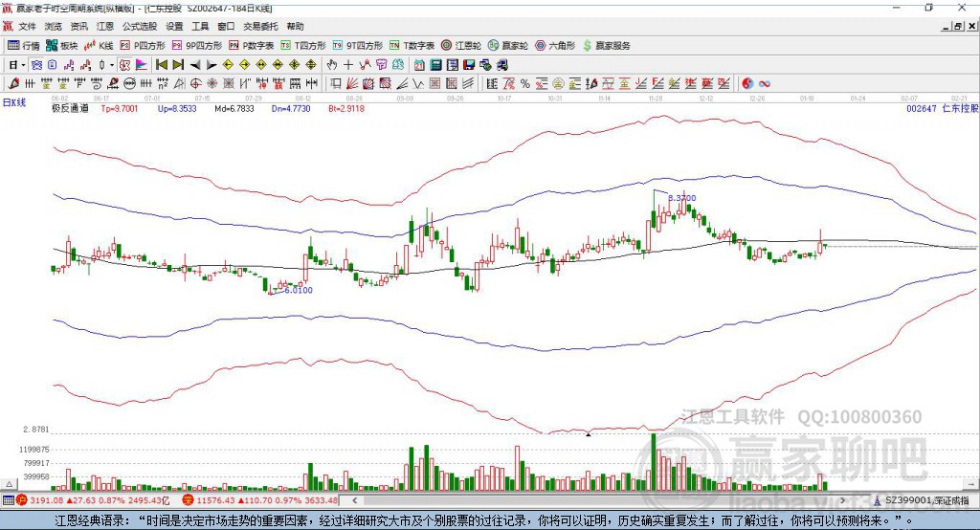This screenshot has width=980, height=530.
Task: Open the 江恩轮 tool
Action: click(x=461, y=46)
